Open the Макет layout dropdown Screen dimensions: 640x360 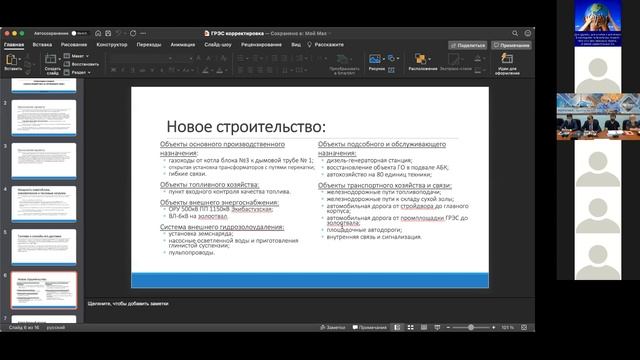[76, 56]
